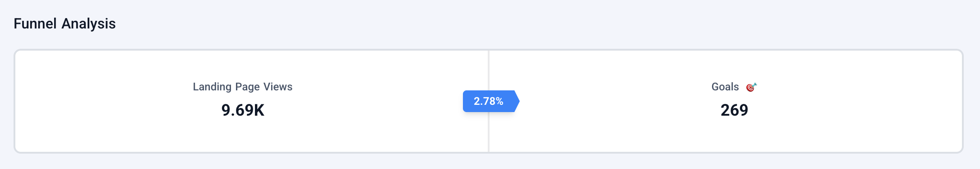Click the Goals label text
This screenshot has height=169, width=980.
point(725,87)
